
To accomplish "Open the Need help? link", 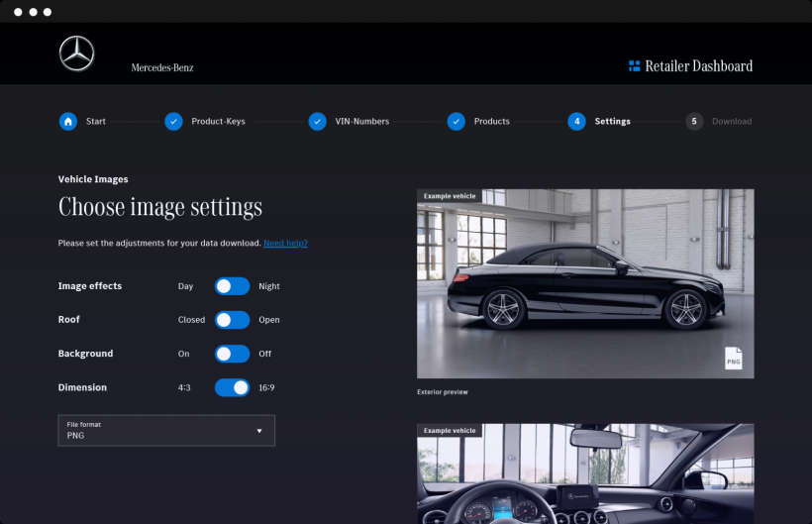I will point(285,243).
